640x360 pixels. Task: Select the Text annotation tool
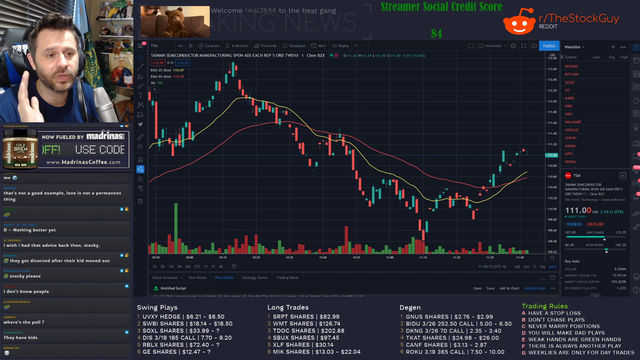tap(140, 96)
